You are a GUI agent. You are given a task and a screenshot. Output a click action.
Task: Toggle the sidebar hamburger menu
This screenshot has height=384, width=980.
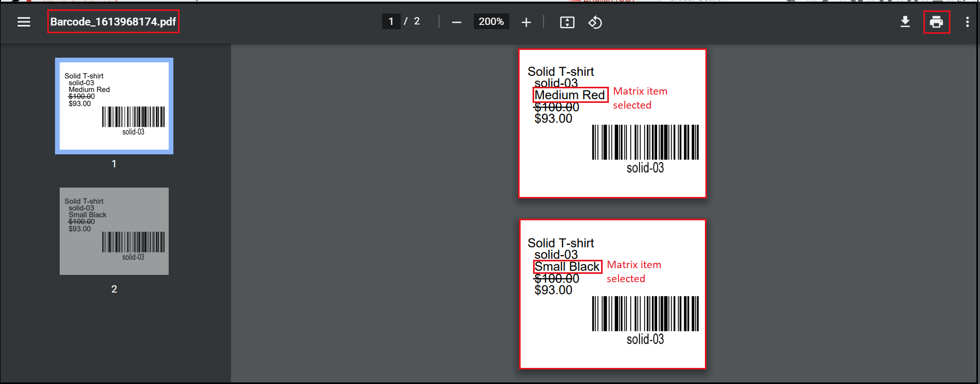24,22
